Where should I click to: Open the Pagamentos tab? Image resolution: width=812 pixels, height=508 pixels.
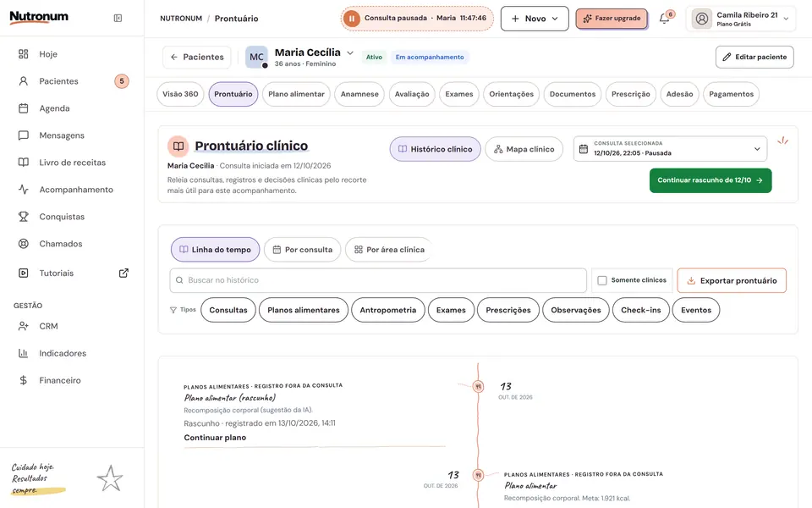(731, 94)
